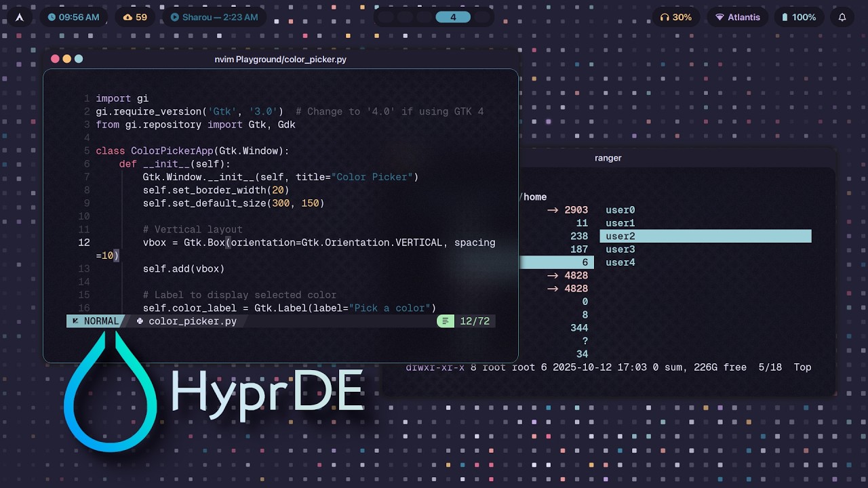
Task: Open the weather widget showing 59
Action: (x=136, y=17)
